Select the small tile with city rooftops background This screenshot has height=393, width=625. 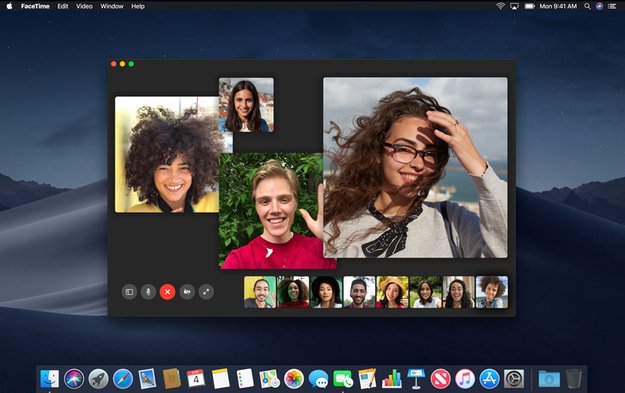tap(246, 105)
